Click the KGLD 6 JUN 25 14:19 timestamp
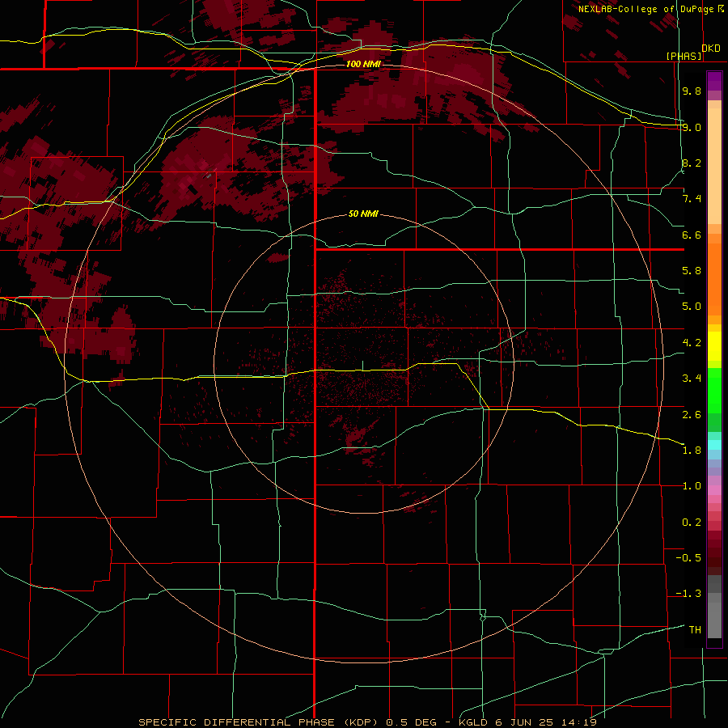This screenshot has width=728, height=728. click(x=527, y=722)
